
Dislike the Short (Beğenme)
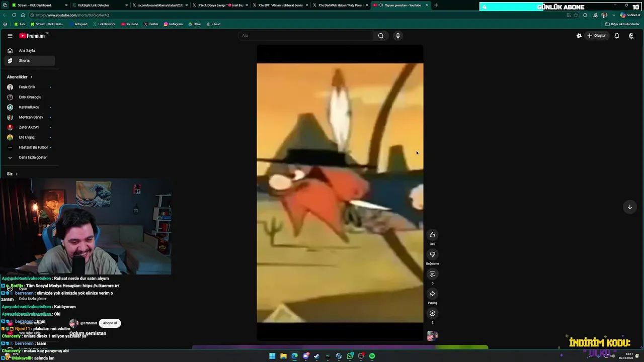432,254
